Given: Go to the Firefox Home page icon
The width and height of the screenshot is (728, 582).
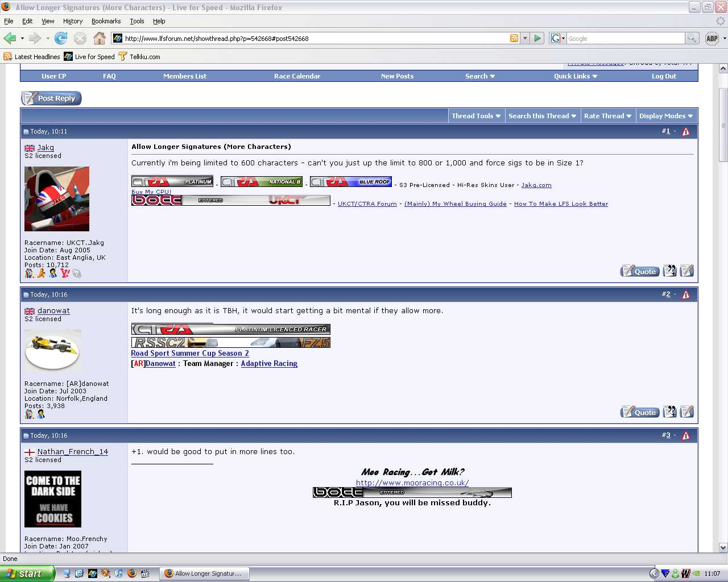Looking at the screenshot, I should (x=100, y=39).
